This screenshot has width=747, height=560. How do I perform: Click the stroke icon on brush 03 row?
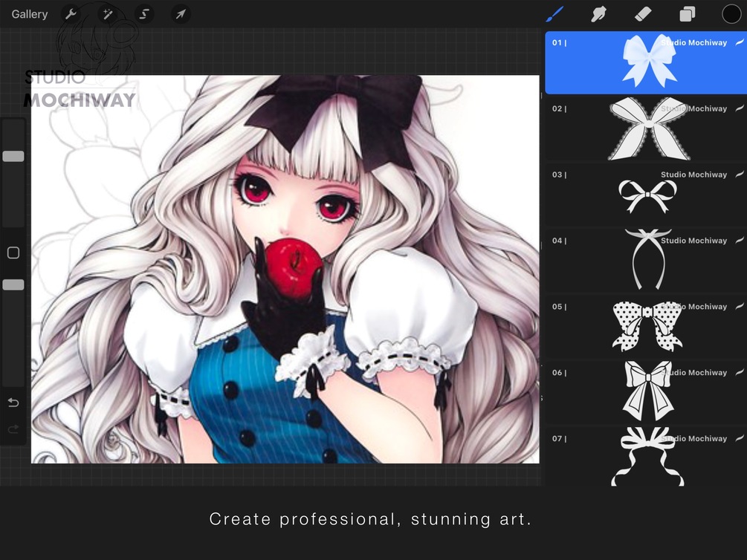point(740,175)
